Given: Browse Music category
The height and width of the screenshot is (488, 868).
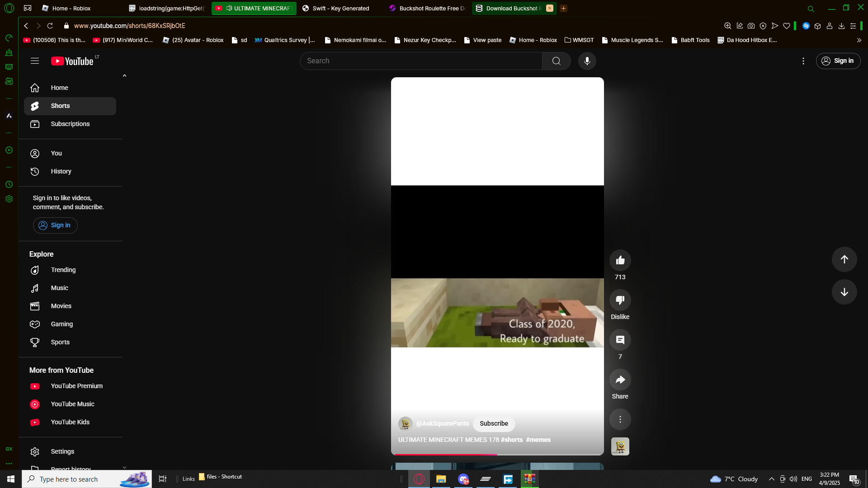Looking at the screenshot, I should click(70, 288).
